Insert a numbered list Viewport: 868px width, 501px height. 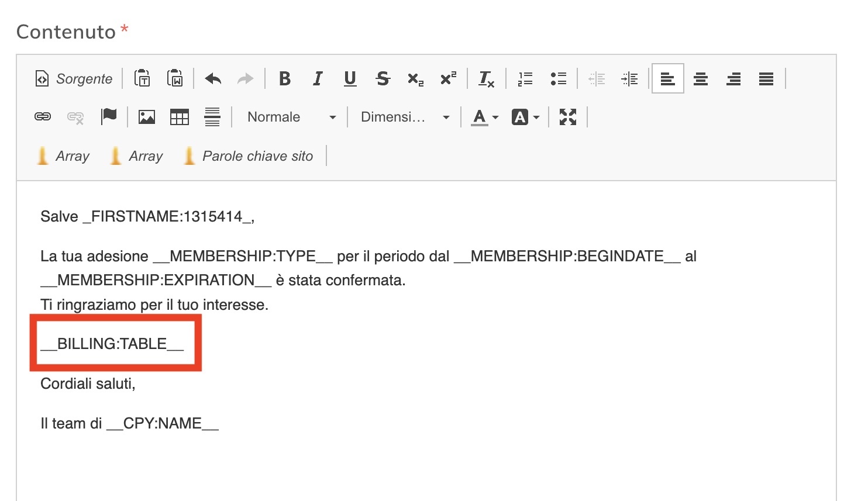[x=525, y=79]
